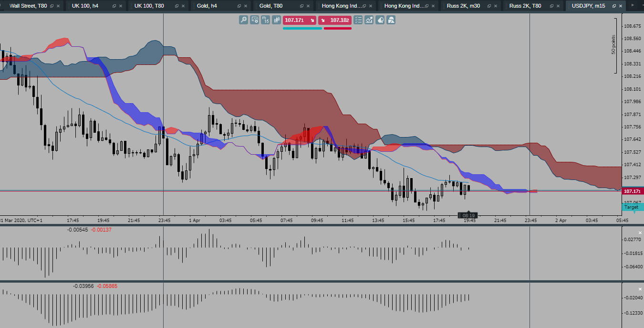Image resolution: width=644 pixels, height=328 pixels.
Task: Select the zoom magnifier tool
Action: 243,20
